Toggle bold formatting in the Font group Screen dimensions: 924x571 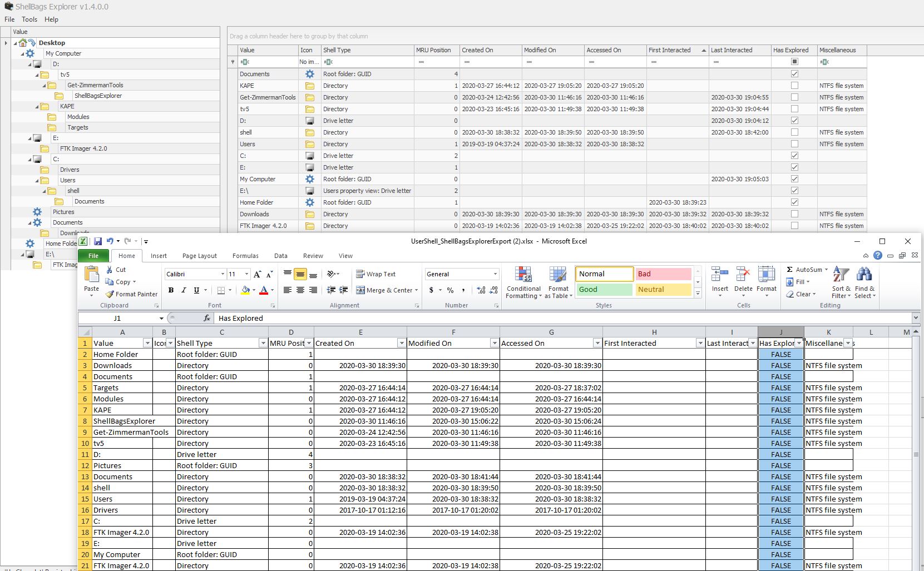coord(171,290)
